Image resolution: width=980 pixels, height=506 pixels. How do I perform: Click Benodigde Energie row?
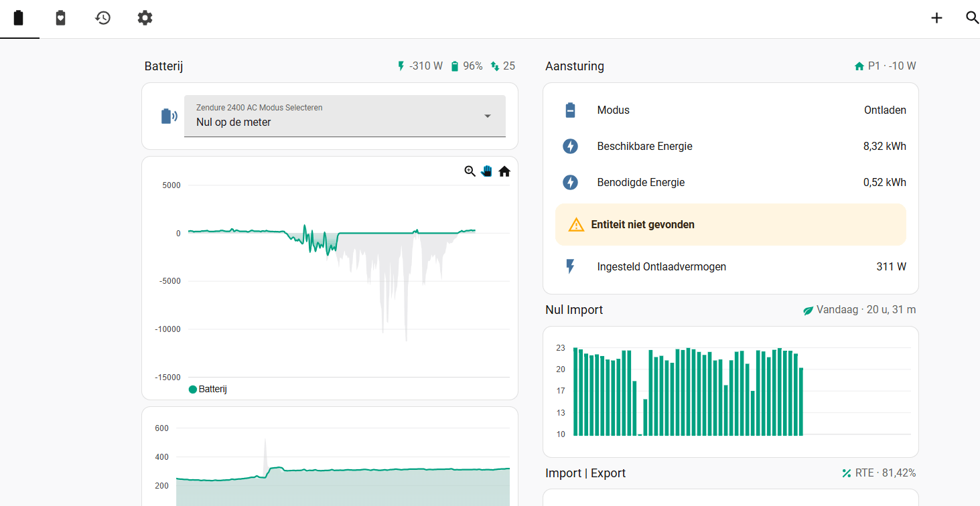tap(731, 182)
